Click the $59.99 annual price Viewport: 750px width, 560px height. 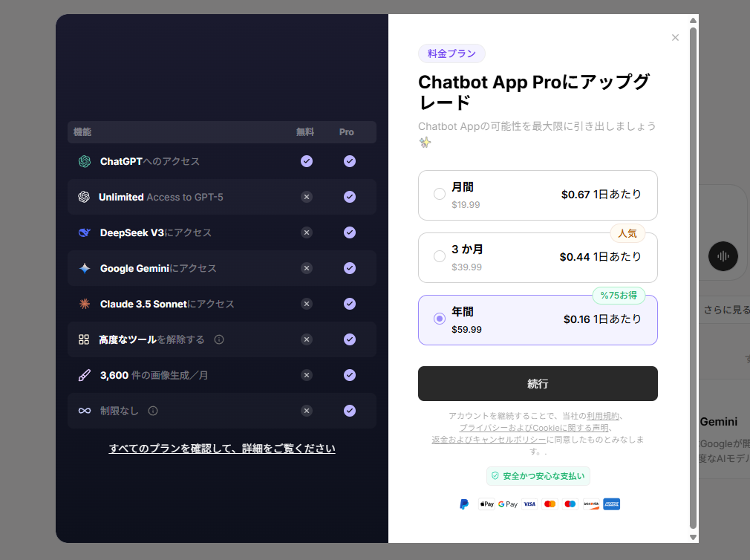coord(467,330)
